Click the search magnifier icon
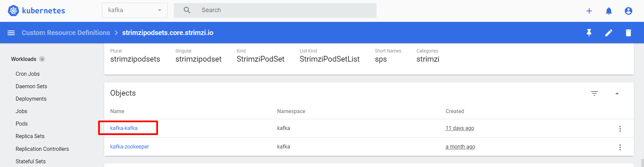644x167 pixels. 187,10
